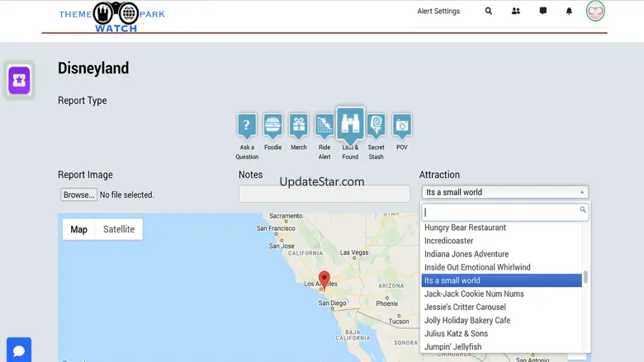Open the blue chat bubble widget
Viewport: 644px width, 362px height.
[19, 350]
